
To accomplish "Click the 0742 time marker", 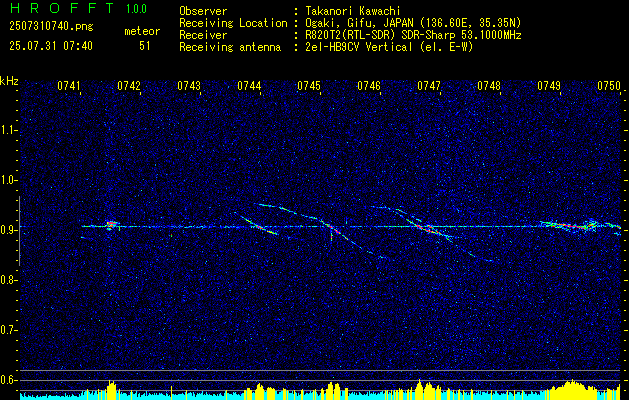I will tap(129, 86).
